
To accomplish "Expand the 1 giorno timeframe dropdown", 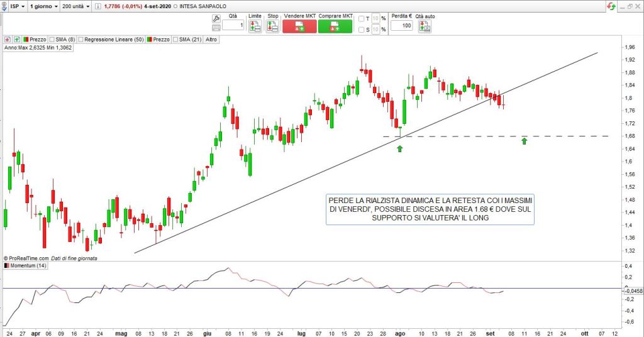I will pyautogui.click(x=45, y=6).
